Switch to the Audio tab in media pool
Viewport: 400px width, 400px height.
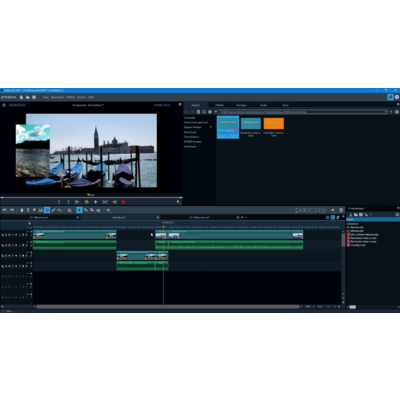[x=263, y=105]
